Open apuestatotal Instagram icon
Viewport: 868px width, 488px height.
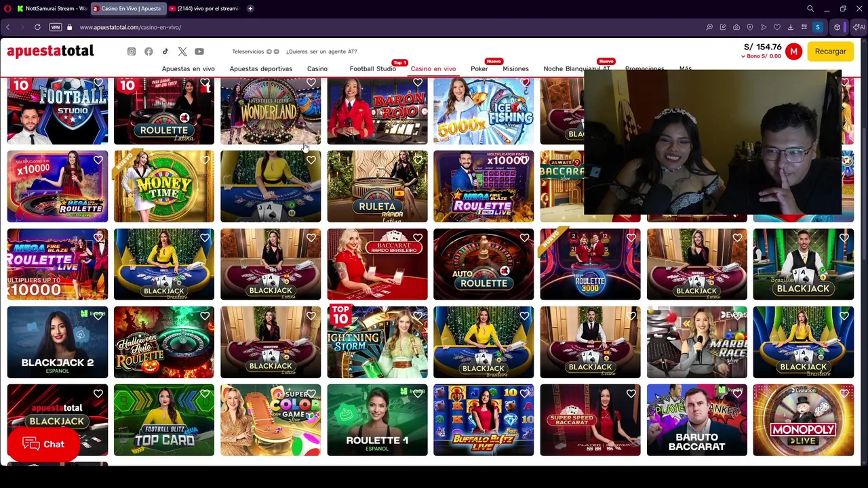coord(132,52)
